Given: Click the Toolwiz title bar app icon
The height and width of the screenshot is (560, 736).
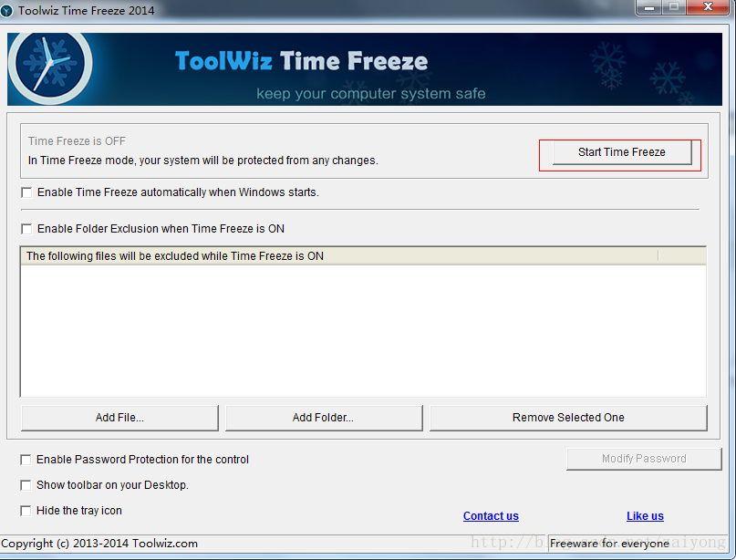Looking at the screenshot, I should point(6,10).
